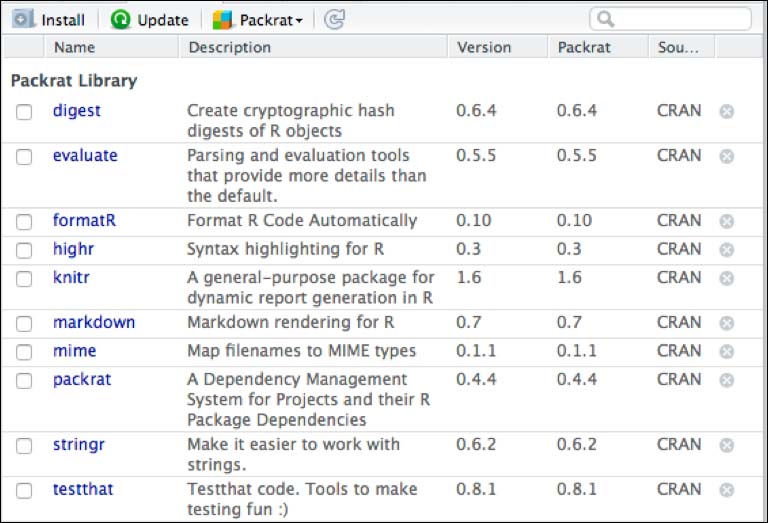This screenshot has height=523, width=768.
Task: Click testthat's Packrat version 0.8.1
Action: click(x=577, y=489)
